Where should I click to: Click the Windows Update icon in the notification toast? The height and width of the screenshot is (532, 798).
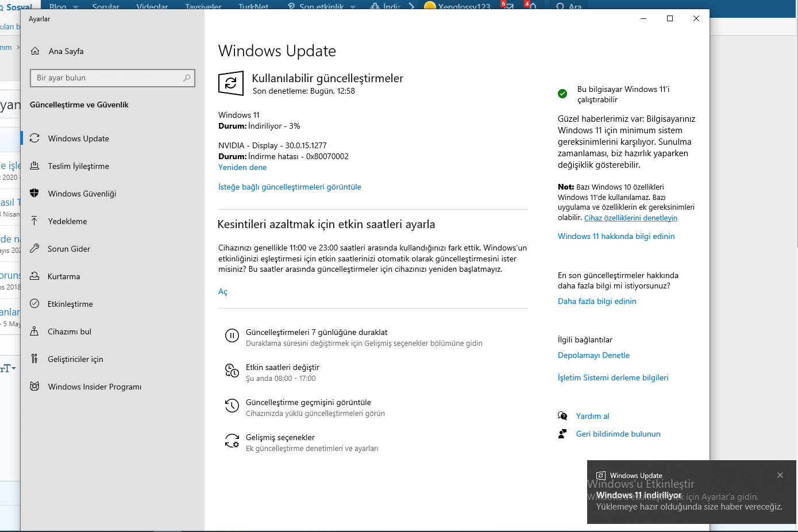tap(601, 476)
